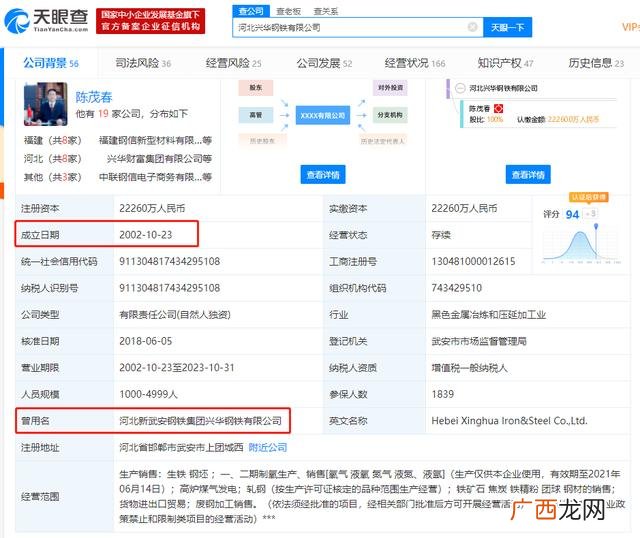Click the 对外投资 box in relation diagram

390,88
